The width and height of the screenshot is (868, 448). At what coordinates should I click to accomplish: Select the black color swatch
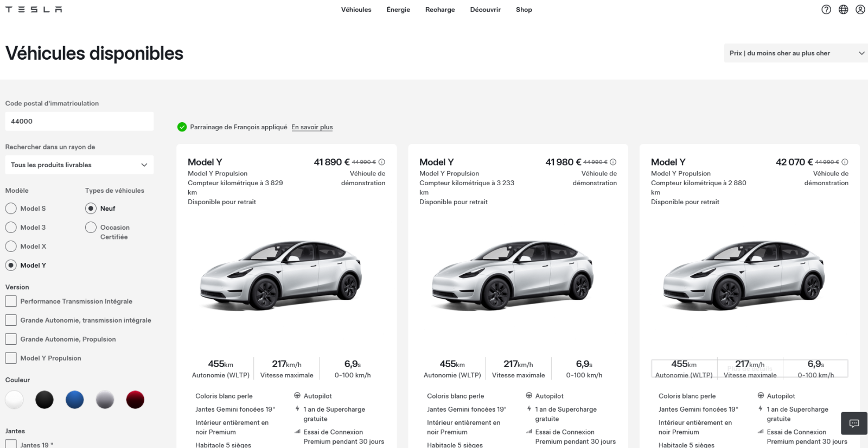pyautogui.click(x=44, y=400)
